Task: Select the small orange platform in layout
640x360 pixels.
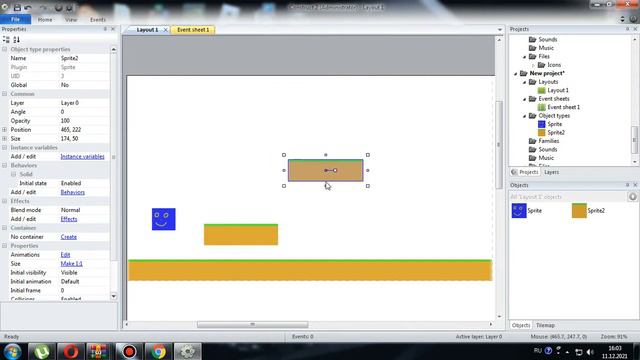Action: (x=241, y=234)
